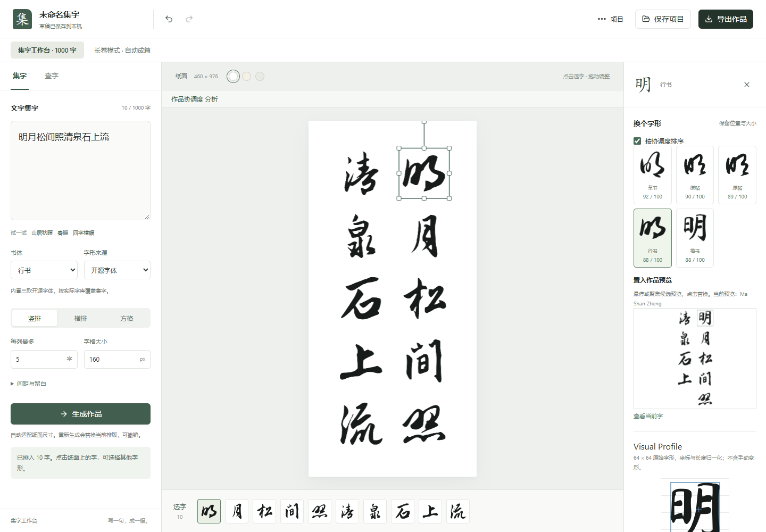Toggle the 按协调度排序 checkbox

(x=637, y=141)
